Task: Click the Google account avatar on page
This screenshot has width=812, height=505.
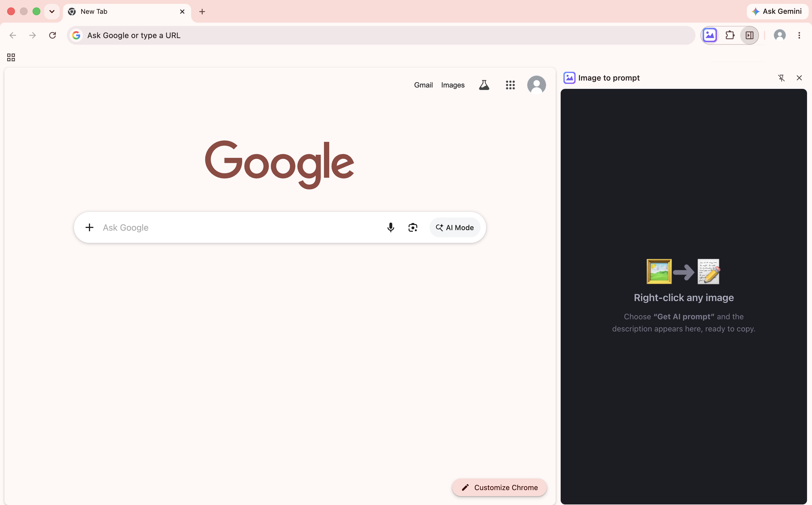Action: 536,85
